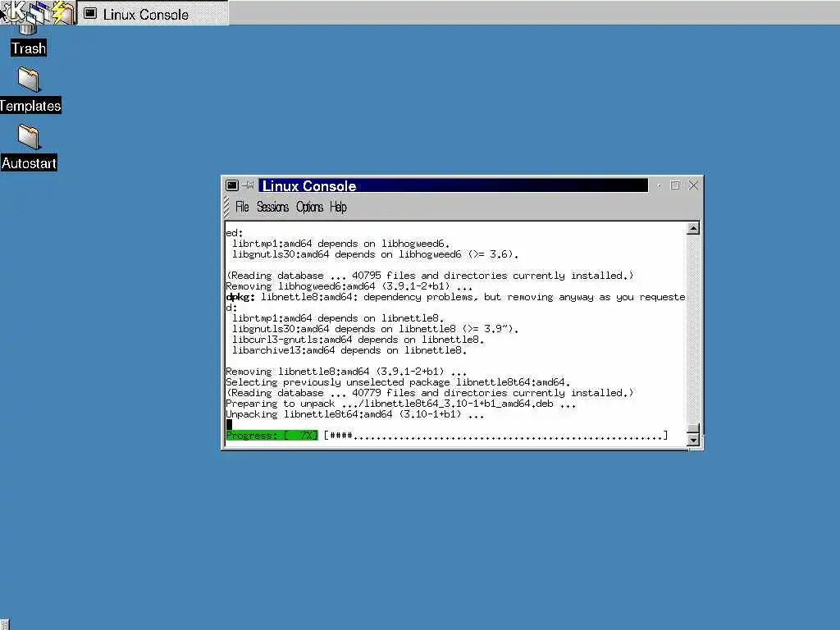Click 'Removing libhogweed6:amd64' line
This screenshot has height=630, width=840.
tap(349, 286)
